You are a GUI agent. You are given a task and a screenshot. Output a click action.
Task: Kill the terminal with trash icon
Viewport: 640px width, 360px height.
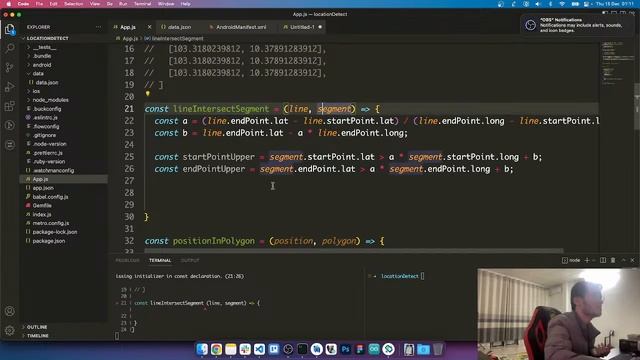(613, 260)
